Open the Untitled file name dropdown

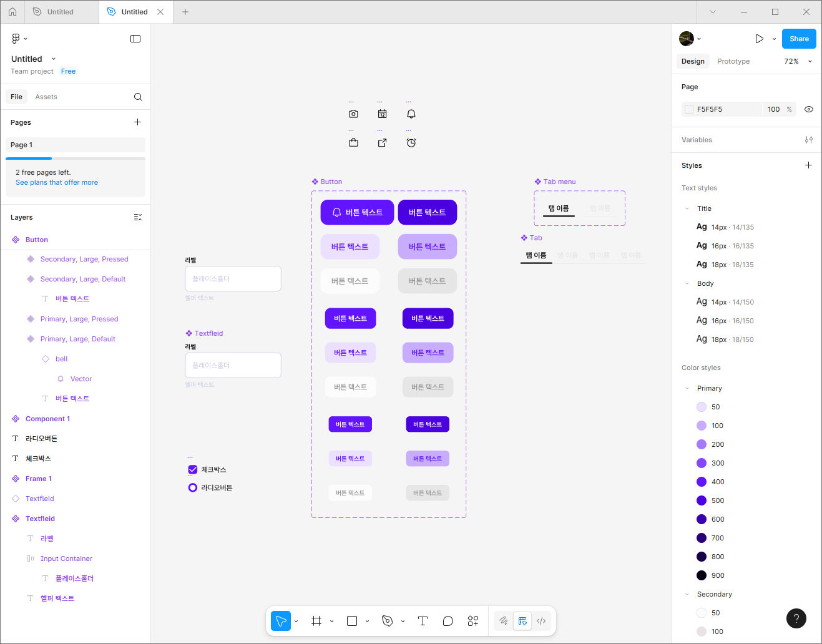click(54, 59)
